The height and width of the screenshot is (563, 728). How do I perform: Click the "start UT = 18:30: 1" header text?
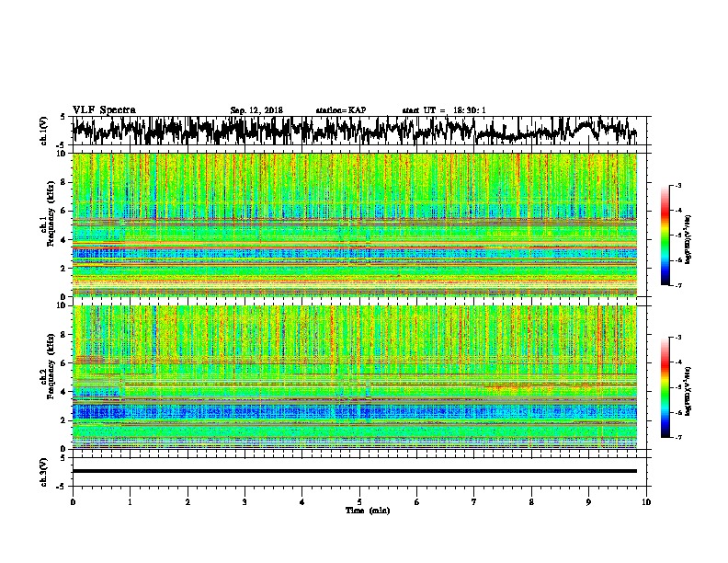click(x=444, y=110)
